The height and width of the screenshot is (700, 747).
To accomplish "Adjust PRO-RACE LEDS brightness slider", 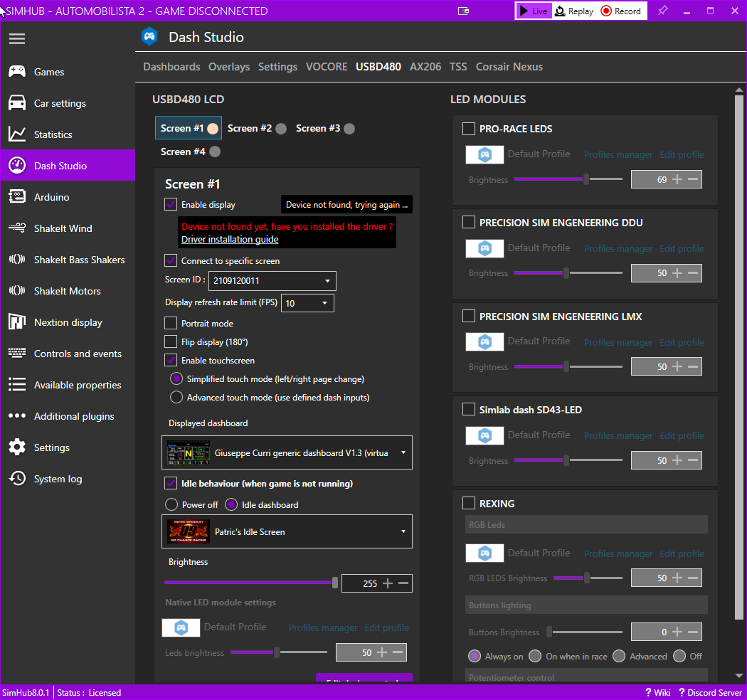I will 568,179.
